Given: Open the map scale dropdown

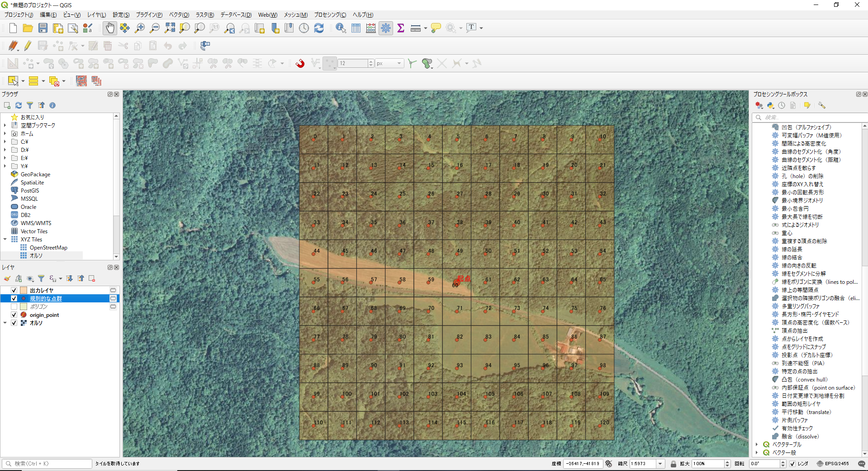Looking at the screenshot, I should coord(660,464).
